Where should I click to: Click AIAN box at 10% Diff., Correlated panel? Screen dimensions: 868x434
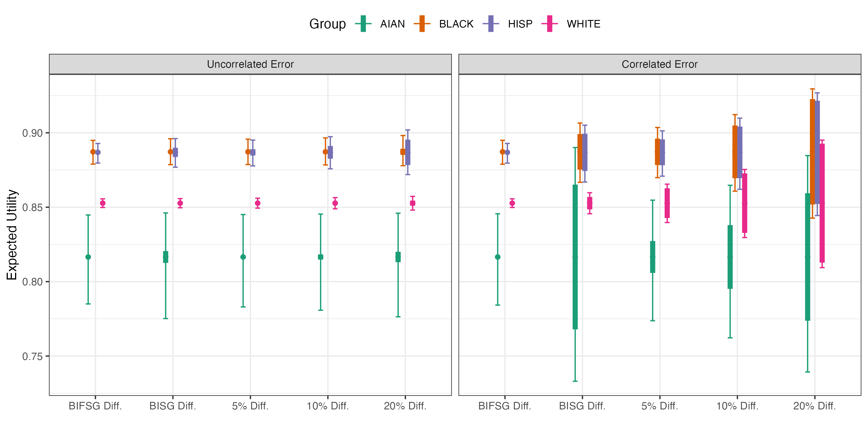tap(730, 257)
